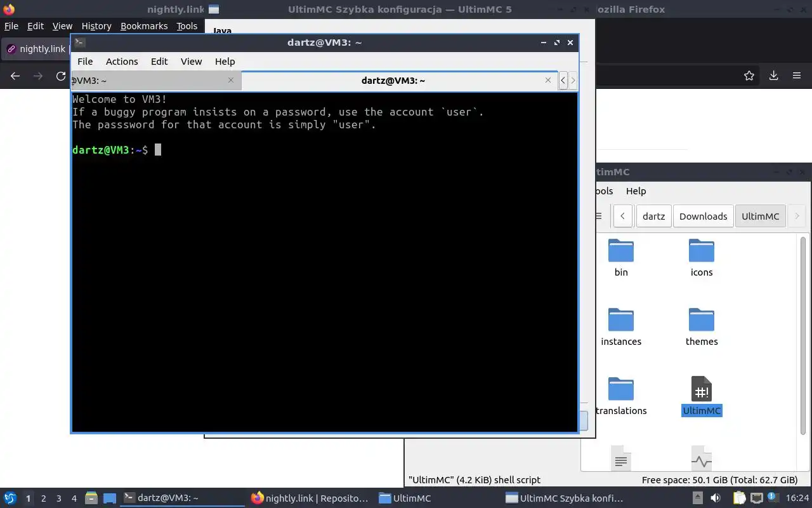Select the themes folder

coord(702,327)
